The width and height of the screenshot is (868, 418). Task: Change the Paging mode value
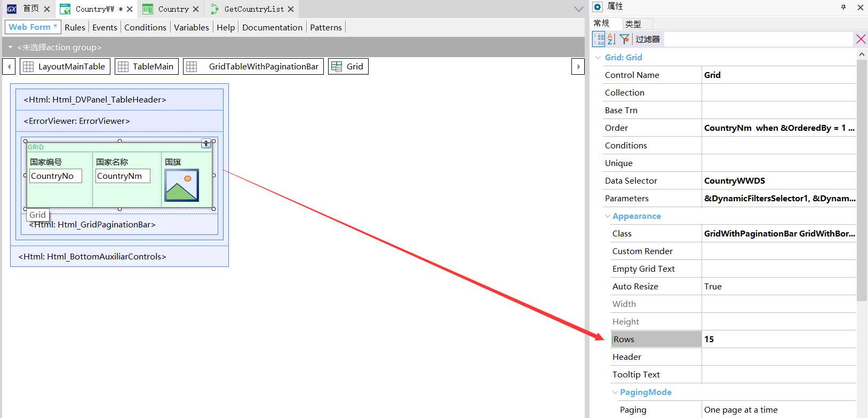(x=778, y=409)
